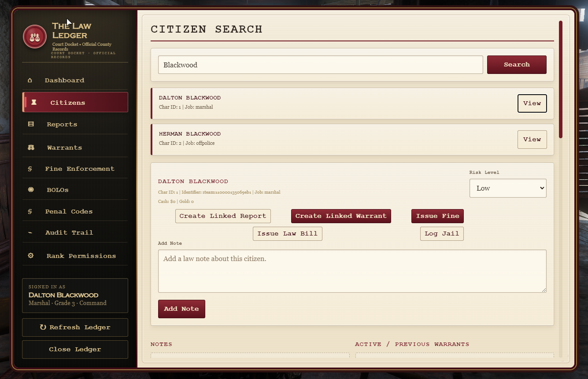This screenshot has width=588, height=379.
Task: Click Issue Law Bill
Action: pyautogui.click(x=288, y=234)
